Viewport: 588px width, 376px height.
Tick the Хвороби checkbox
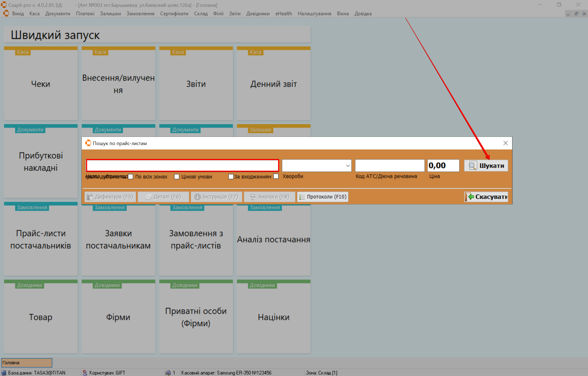(276, 176)
